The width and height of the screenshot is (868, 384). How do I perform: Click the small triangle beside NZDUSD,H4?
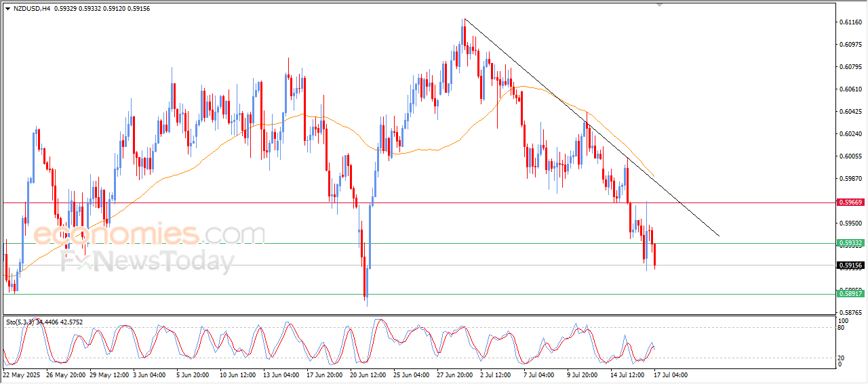[x=7, y=9]
